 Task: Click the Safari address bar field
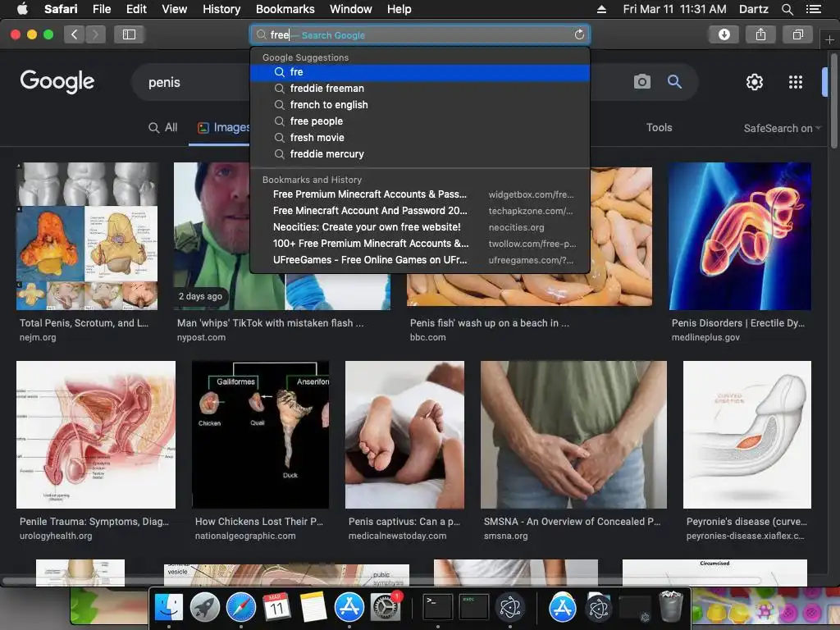(x=420, y=34)
